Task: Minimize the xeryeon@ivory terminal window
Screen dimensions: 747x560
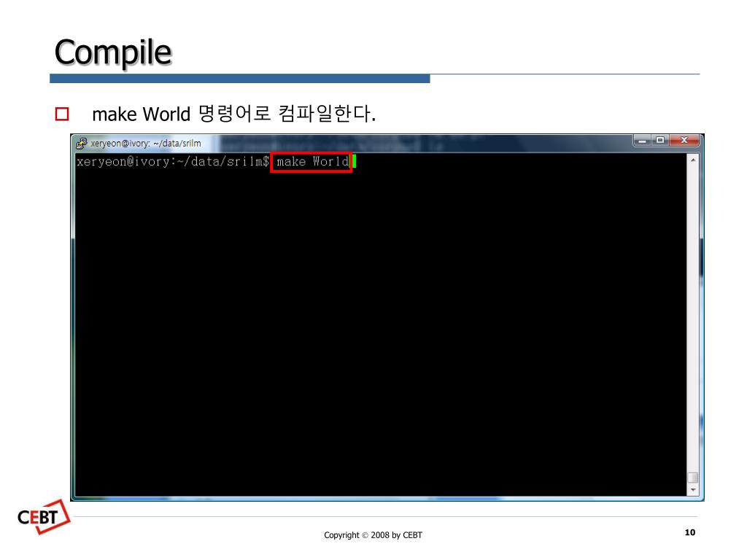Action: (642, 141)
